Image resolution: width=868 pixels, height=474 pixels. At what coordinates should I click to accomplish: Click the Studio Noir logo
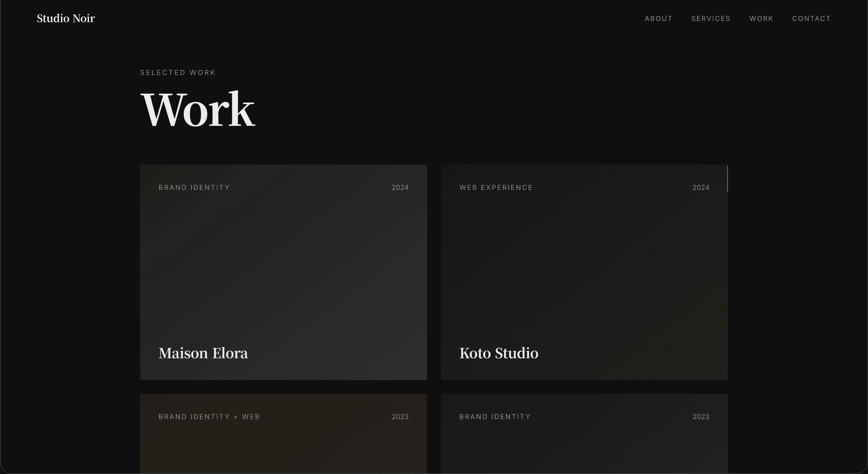[66, 18]
